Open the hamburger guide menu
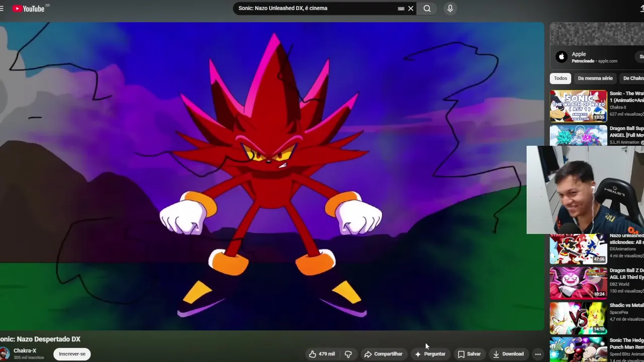The height and width of the screenshot is (362, 644). point(2,9)
